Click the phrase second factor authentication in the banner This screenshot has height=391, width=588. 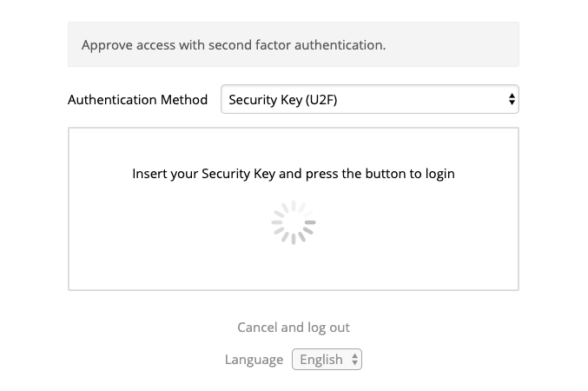click(297, 45)
